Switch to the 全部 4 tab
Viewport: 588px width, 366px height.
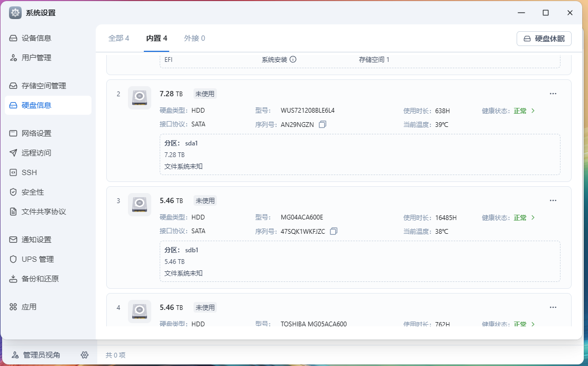coord(118,38)
